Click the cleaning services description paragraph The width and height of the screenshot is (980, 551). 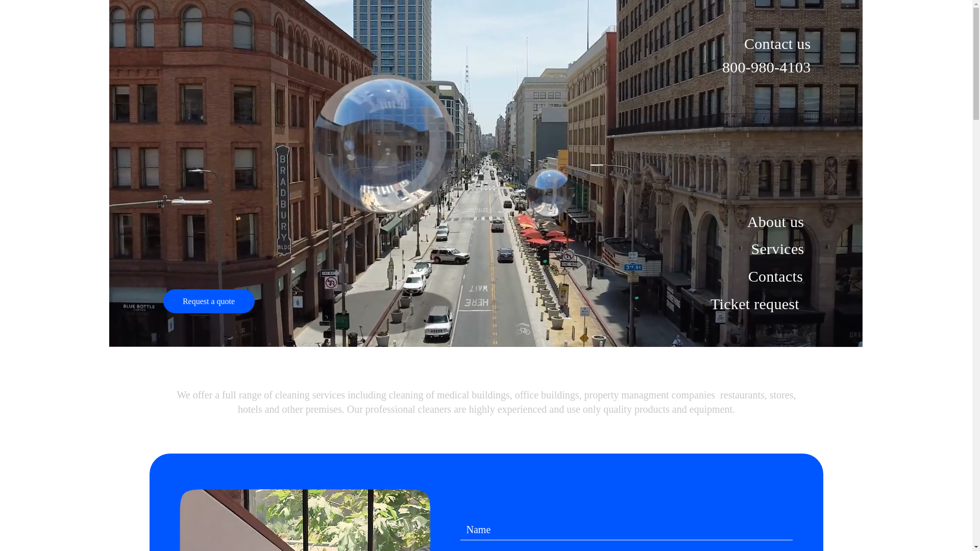[486, 402]
